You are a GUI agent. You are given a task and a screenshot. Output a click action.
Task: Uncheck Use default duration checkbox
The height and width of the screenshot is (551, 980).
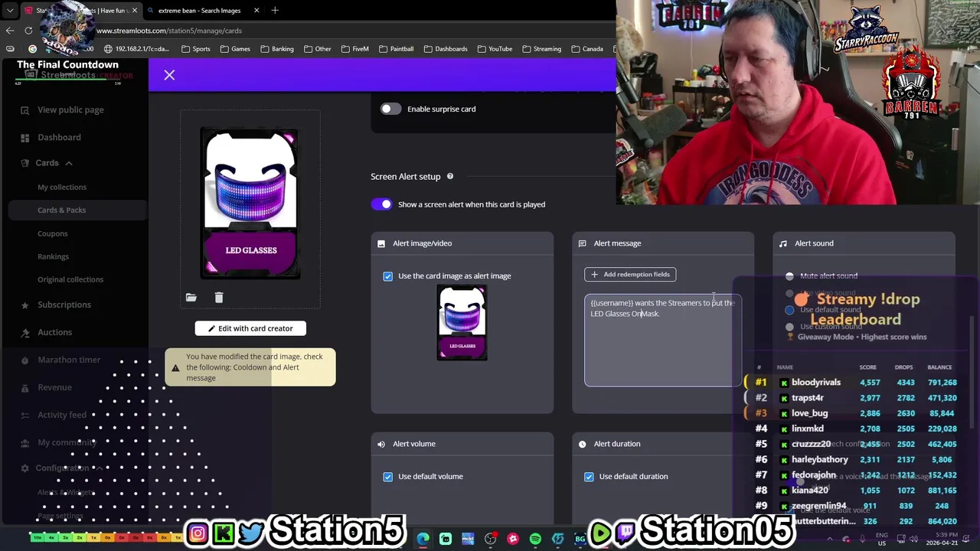[589, 477]
